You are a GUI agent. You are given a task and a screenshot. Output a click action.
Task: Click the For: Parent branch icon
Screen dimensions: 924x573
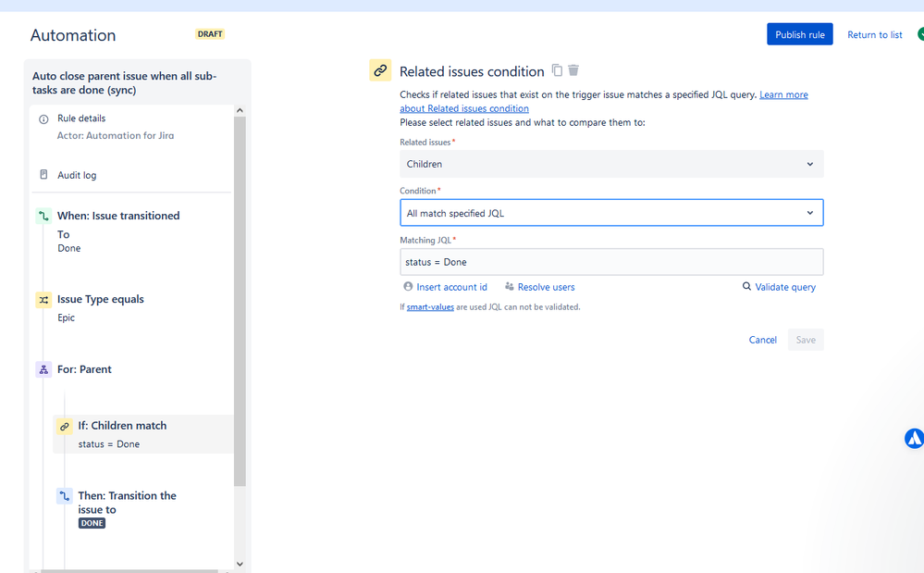(43, 369)
